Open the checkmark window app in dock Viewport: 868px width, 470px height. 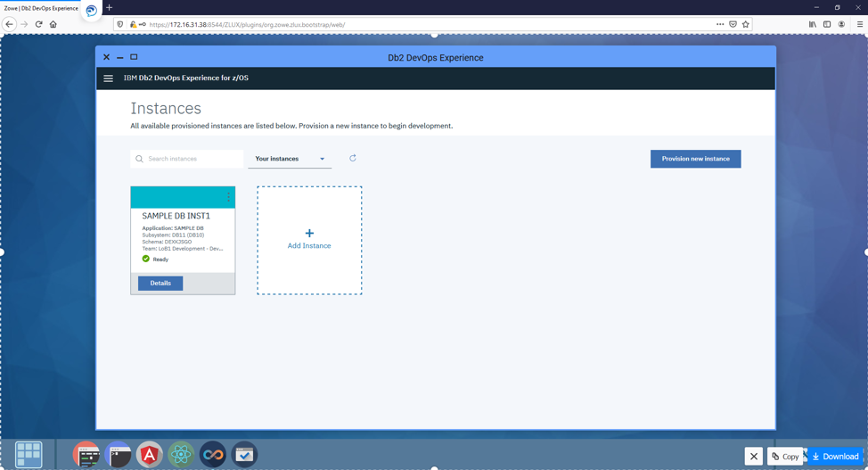pos(244,455)
